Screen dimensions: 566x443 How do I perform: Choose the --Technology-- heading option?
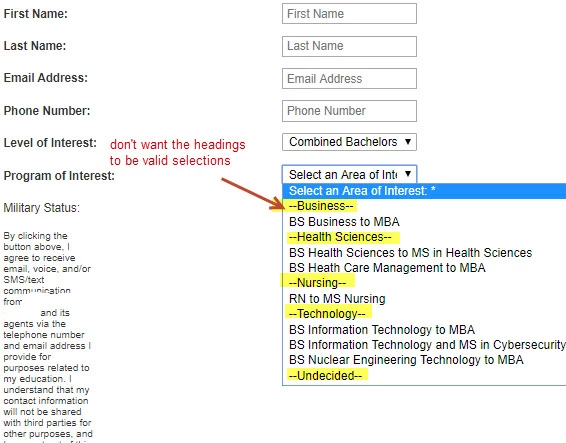point(424,314)
